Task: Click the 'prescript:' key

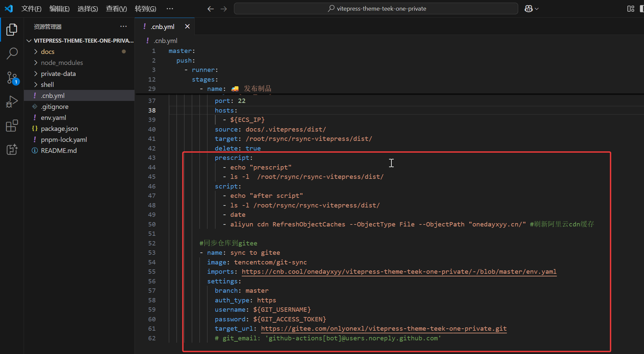Action: pyautogui.click(x=234, y=158)
